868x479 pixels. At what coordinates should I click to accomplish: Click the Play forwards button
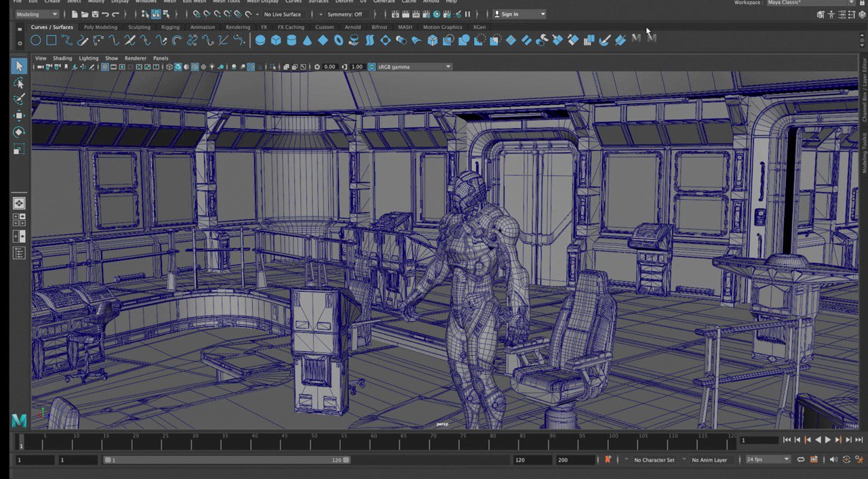pyautogui.click(x=827, y=440)
